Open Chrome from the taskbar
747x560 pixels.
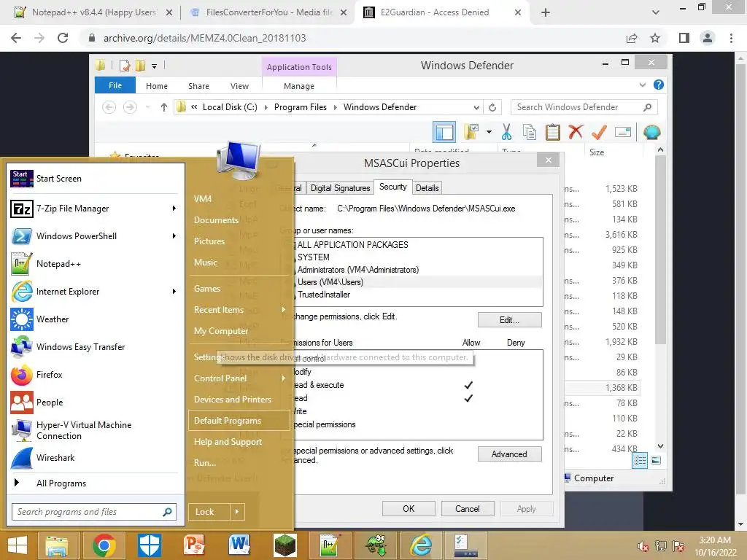click(x=104, y=545)
